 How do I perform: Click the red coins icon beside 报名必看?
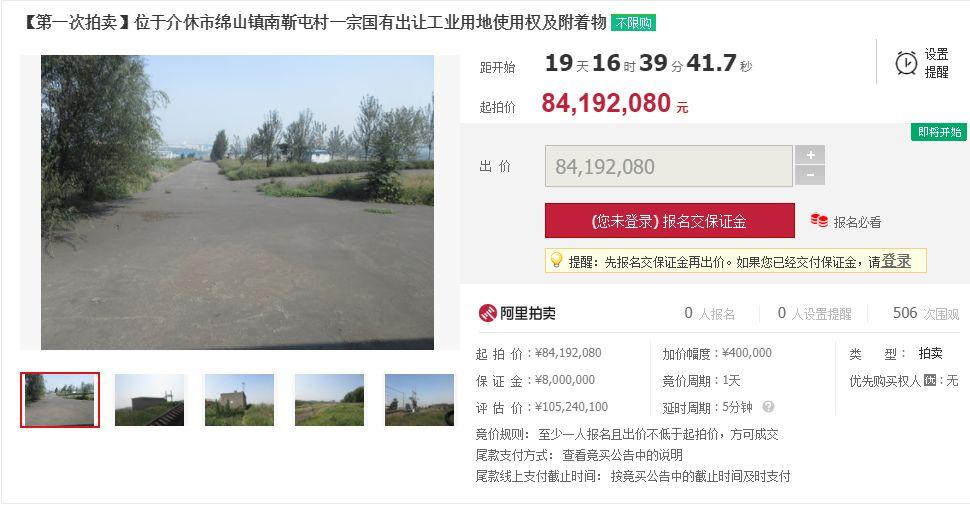click(819, 221)
